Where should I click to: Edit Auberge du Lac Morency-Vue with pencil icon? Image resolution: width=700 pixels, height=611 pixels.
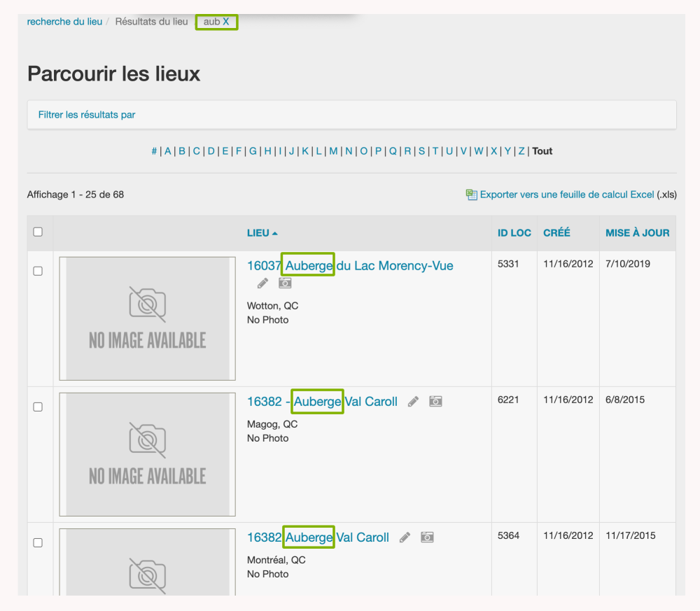coord(262,283)
